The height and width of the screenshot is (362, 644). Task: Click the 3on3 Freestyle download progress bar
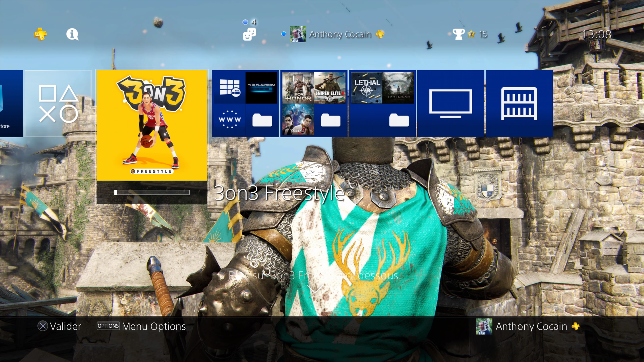coord(152,192)
